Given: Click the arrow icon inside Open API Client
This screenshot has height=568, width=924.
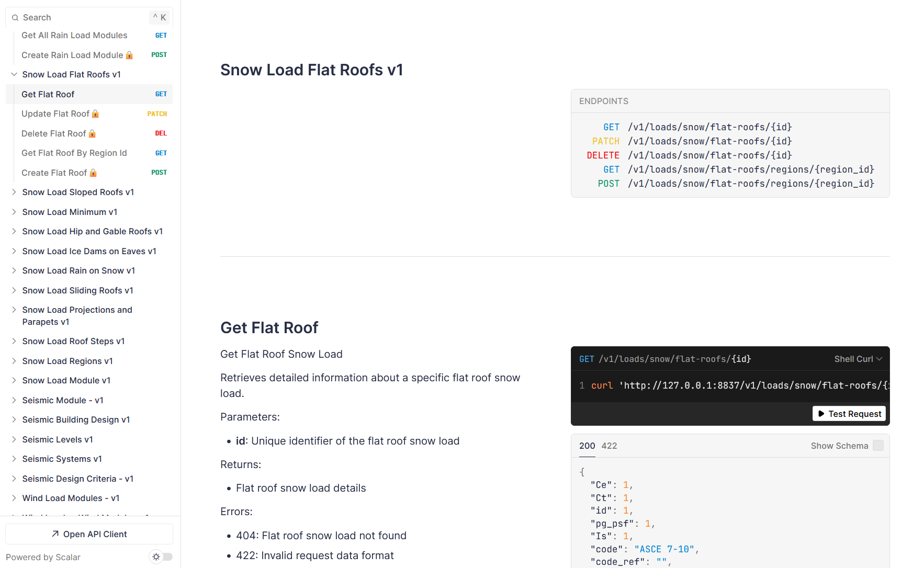Looking at the screenshot, I should tap(55, 534).
